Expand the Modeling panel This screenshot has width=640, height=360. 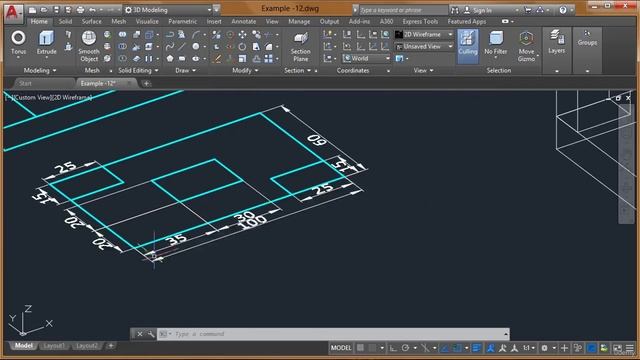coord(40,71)
